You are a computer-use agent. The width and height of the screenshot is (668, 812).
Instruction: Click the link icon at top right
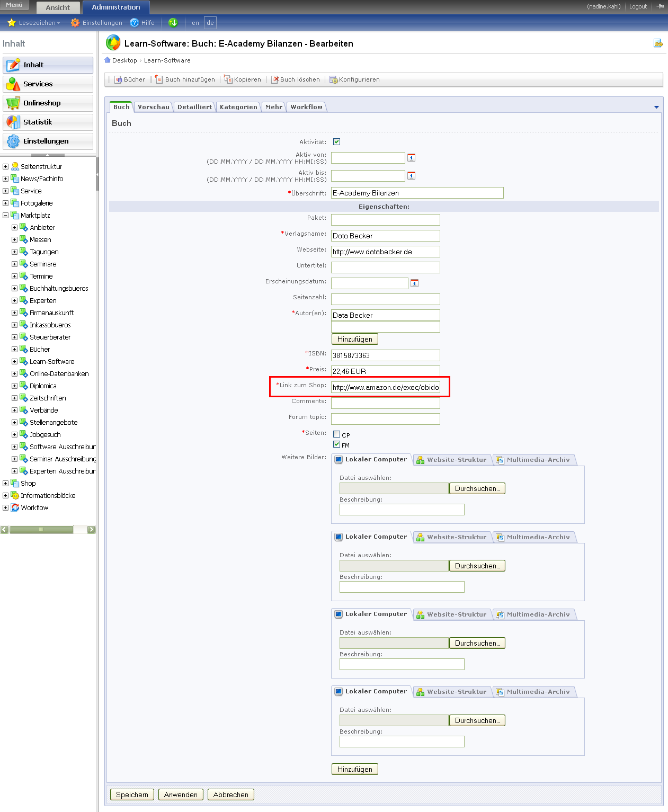tap(657, 43)
